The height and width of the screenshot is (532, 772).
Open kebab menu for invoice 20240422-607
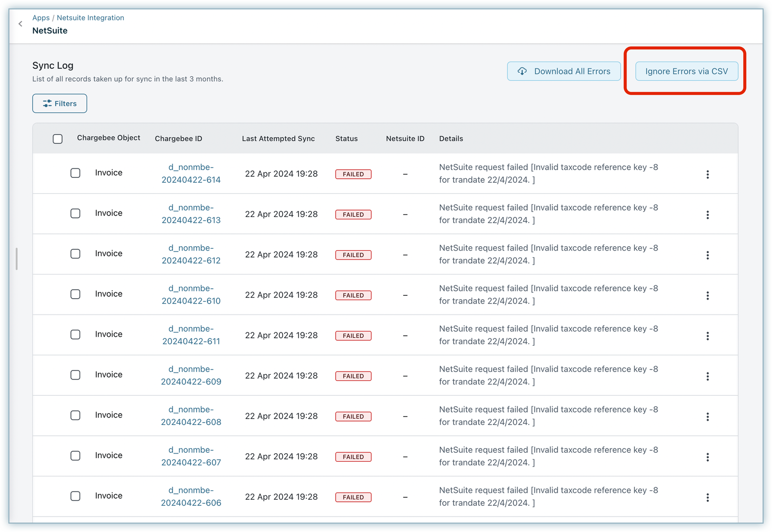[708, 457]
